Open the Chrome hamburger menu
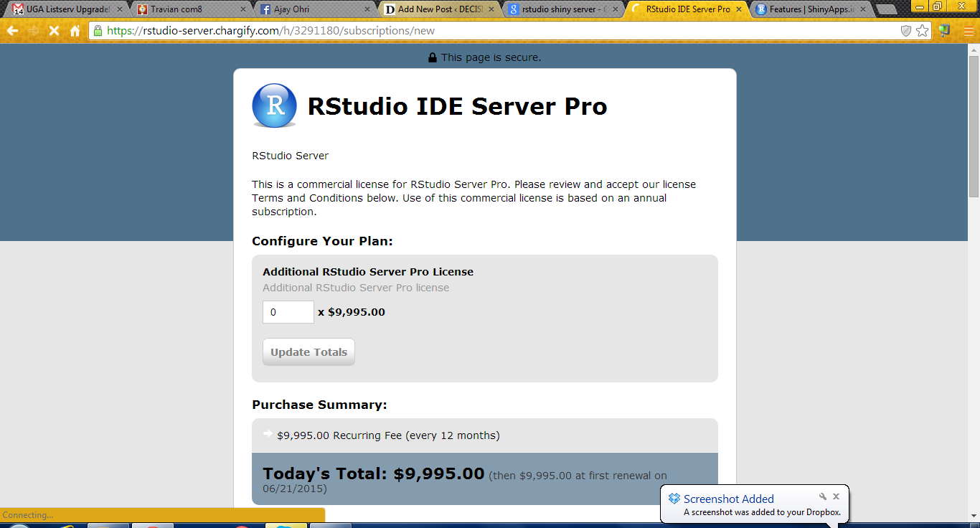 coord(969,31)
